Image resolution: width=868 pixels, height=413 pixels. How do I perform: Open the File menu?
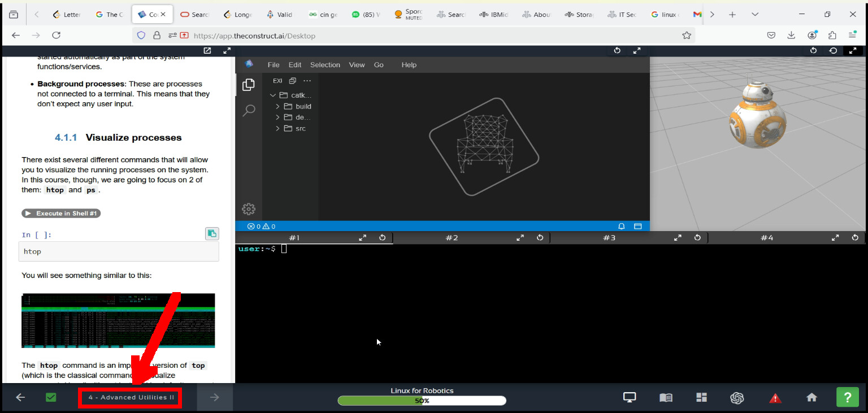(x=274, y=65)
